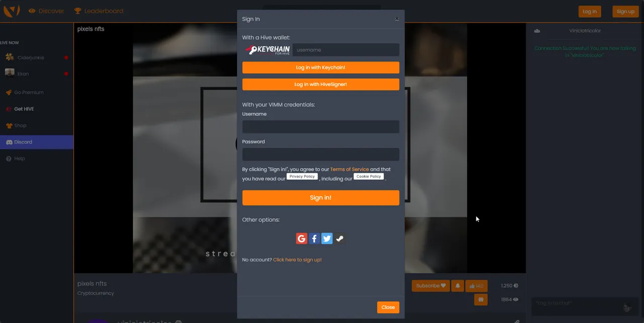The width and height of the screenshot is (644, 323).
Task: Click the 'With a Hive wallet:' label
Action: [266, 38]
